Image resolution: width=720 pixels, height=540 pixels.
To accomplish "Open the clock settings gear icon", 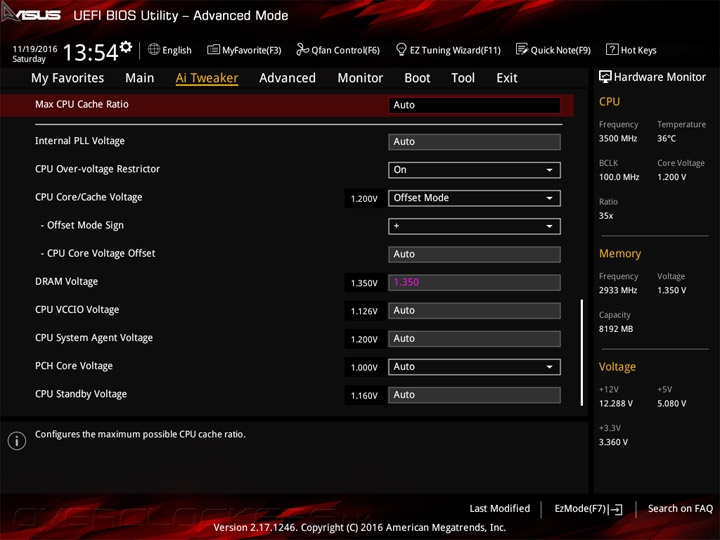I will (x=126, y=46).
